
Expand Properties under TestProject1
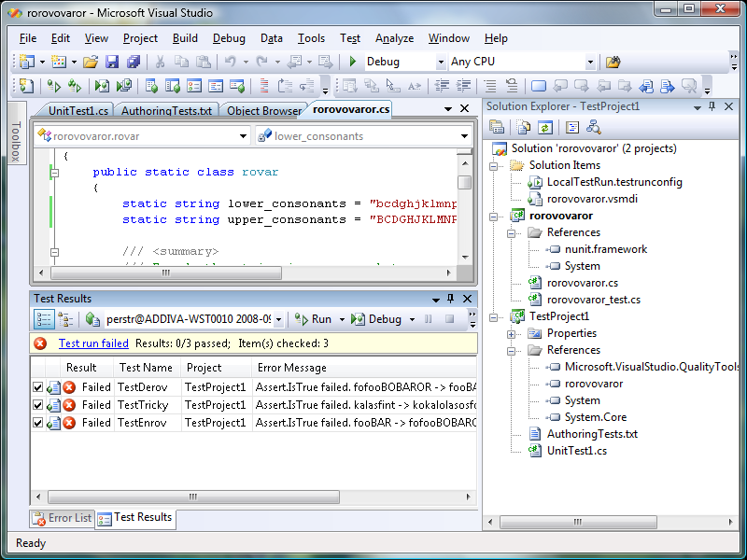pyautogui.click(x=511, y=334)
